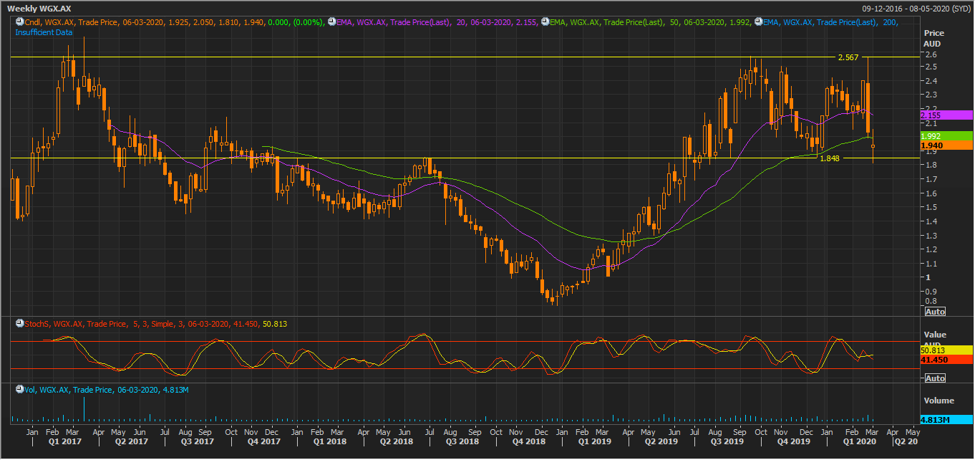Click the Q4 2017 time axis label
The image size is (975, 460).
tap(264, 441)
